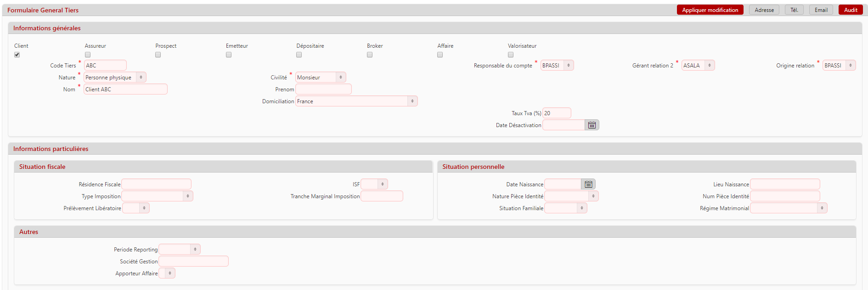This screenshot has width=868, height=290.
Task: Enable the Assureur checkbox
Action: coord(88,55)
